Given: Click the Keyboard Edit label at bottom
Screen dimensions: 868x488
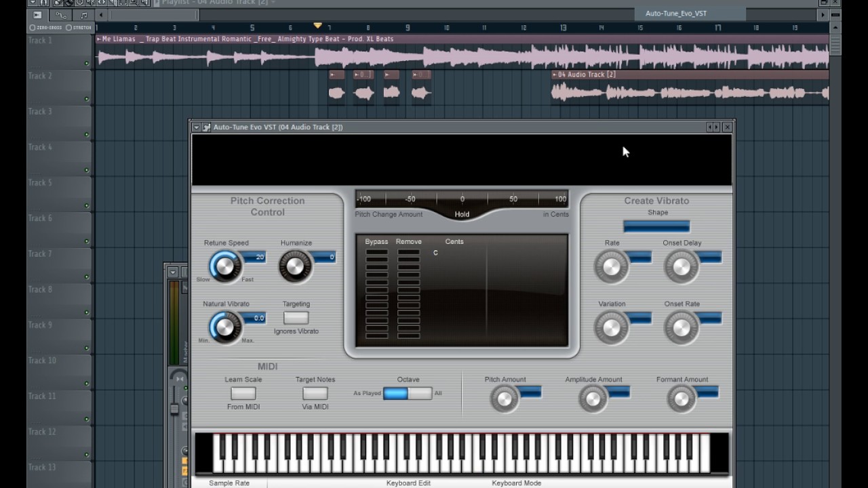Looking at the screenshot, I should click(x=408, y=483).
